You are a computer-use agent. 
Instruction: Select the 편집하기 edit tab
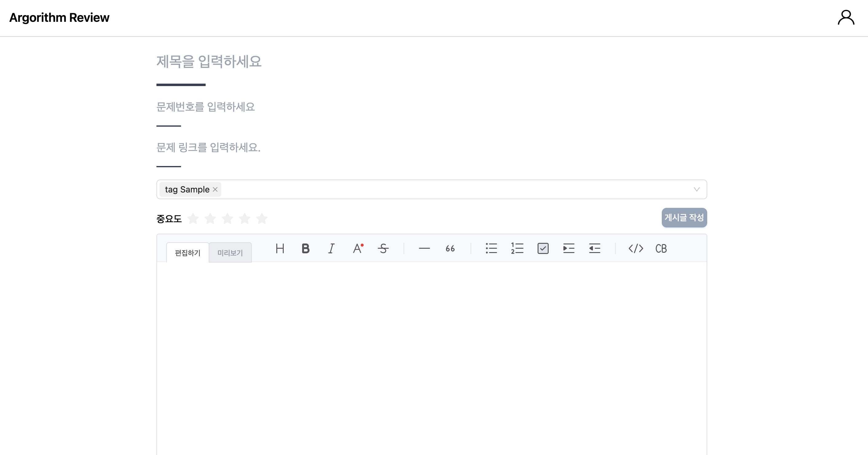click(x=188, y=253)
